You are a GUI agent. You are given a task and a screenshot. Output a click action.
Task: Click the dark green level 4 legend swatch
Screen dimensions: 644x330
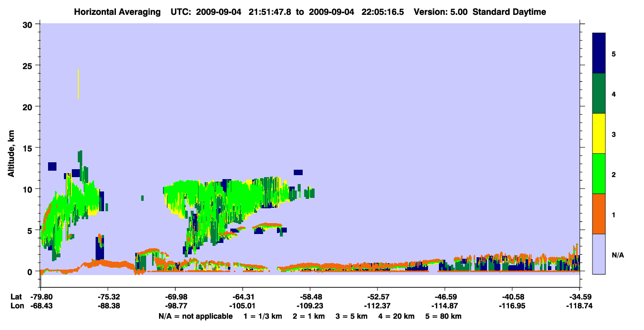point(599,94)
